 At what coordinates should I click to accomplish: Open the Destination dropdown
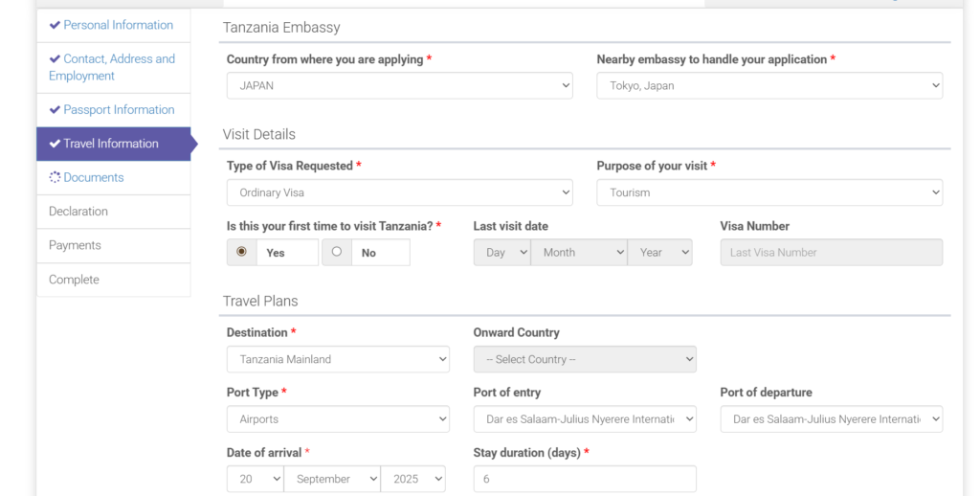338,359
